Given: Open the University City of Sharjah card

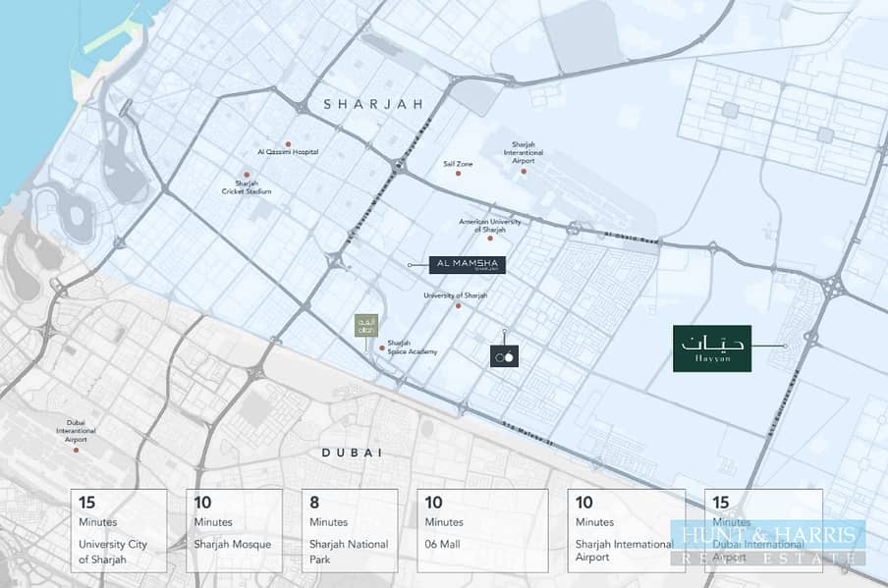Looking at the screenshot, I should (x=118, y=530).
